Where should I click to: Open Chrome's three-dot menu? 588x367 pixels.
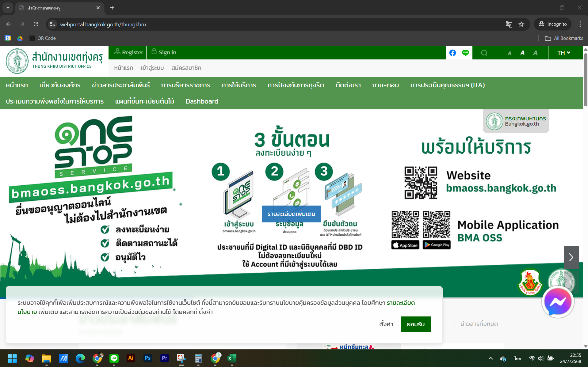tap(580, 24)
